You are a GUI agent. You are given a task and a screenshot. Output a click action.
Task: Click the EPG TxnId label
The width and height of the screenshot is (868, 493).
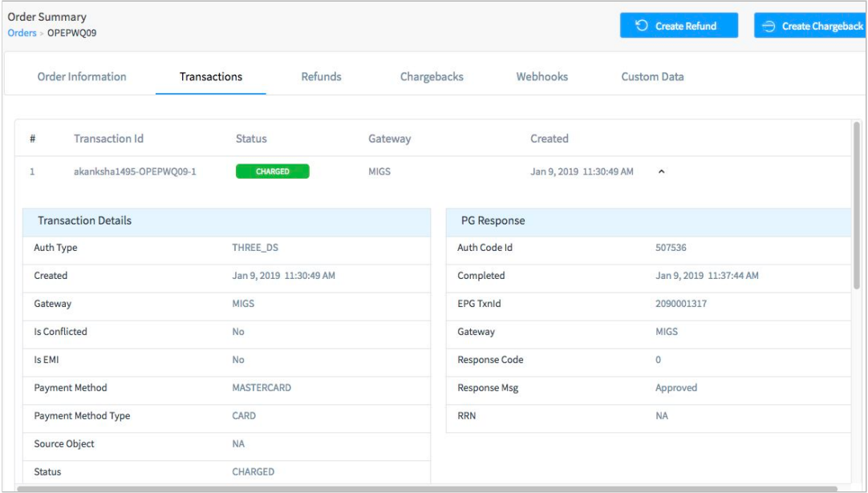479,304
